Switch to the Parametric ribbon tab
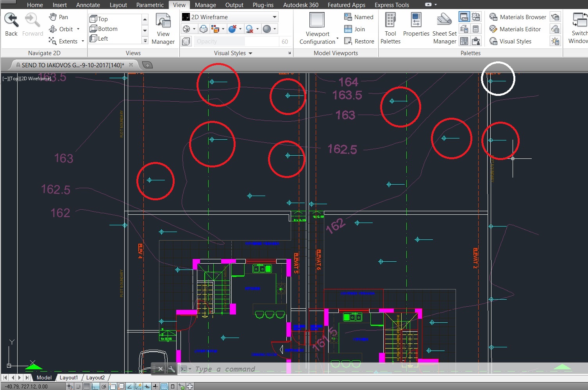This screenshot has width=588, height=390. point(150,5)
